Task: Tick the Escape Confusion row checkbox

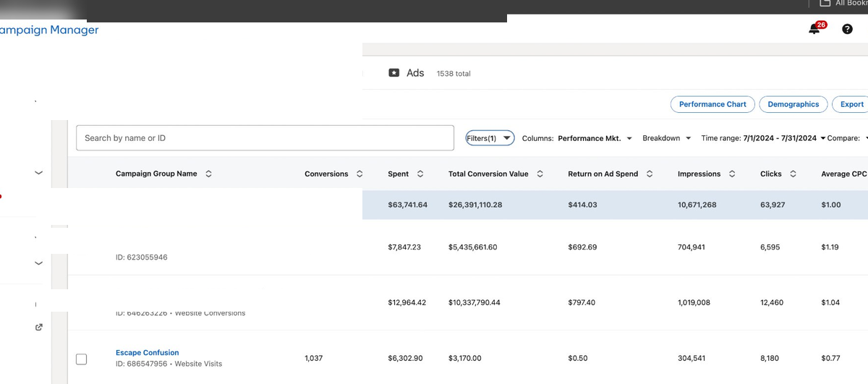Action: click(x=82, y=359)
